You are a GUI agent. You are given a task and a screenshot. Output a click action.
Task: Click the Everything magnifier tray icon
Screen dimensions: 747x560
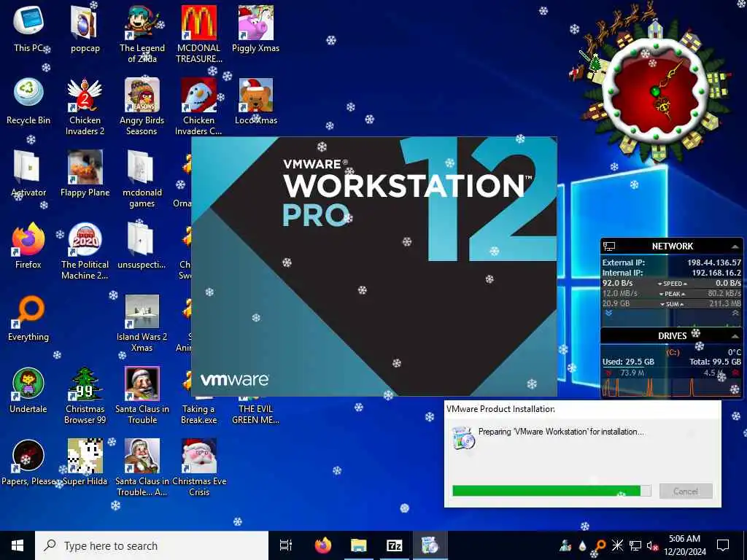tap(600, 545)
